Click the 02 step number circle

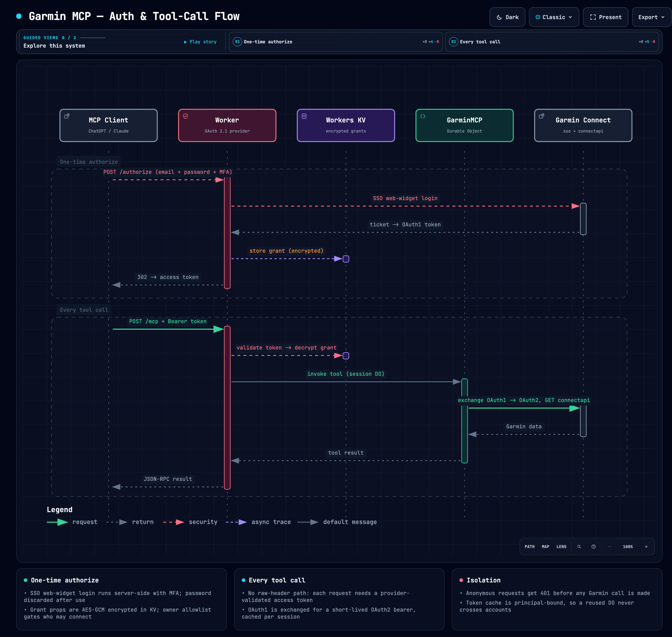[454, 42]
